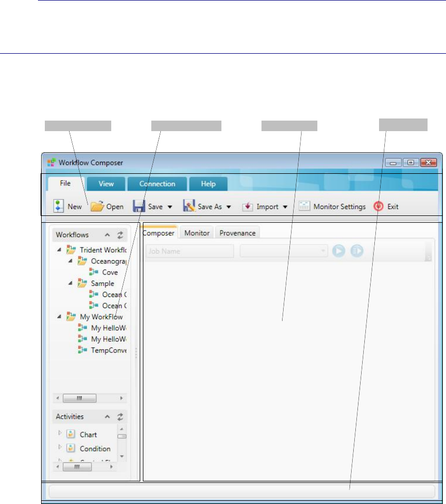Select the Cove workflow tree item
The width and height of the screenshot is (446, 504).
110,272
